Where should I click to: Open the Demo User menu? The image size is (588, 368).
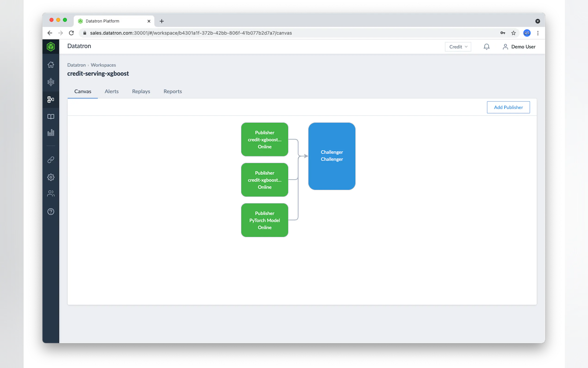[519, 47]
